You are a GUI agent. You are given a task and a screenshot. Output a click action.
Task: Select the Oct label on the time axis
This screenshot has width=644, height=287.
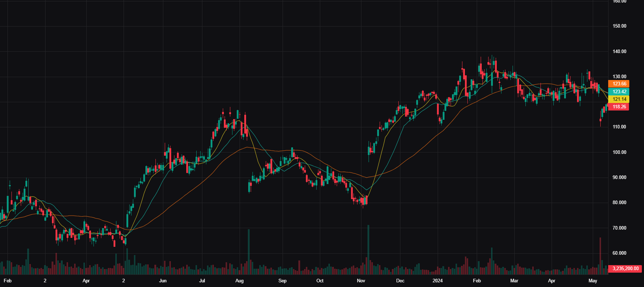pyautogui.click(x=320, y=281)
